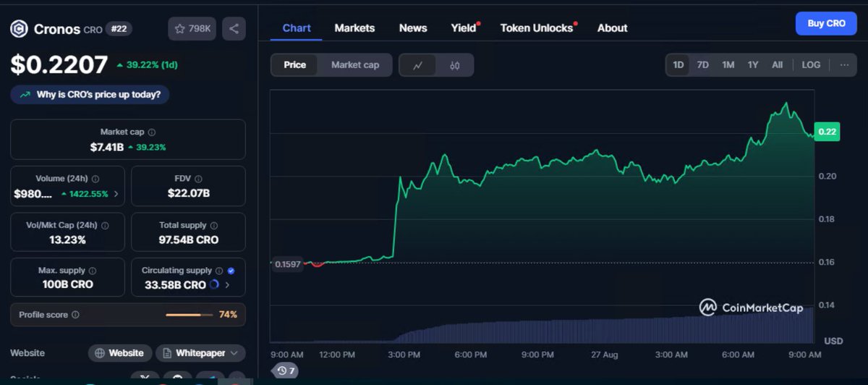Select the 1D time range
Screen dimensions: 868x385
coord(678,64)
